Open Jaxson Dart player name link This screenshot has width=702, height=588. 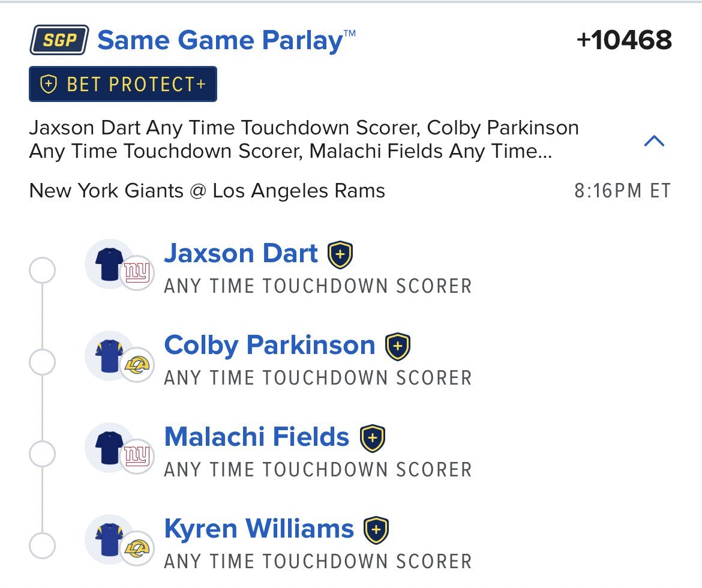tap(241, 253)
